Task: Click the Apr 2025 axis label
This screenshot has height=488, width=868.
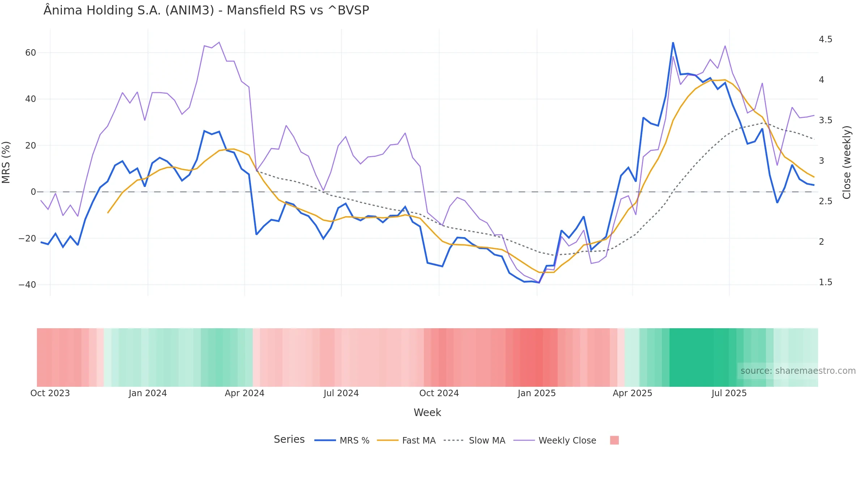Action: click(x=633, y=393)
